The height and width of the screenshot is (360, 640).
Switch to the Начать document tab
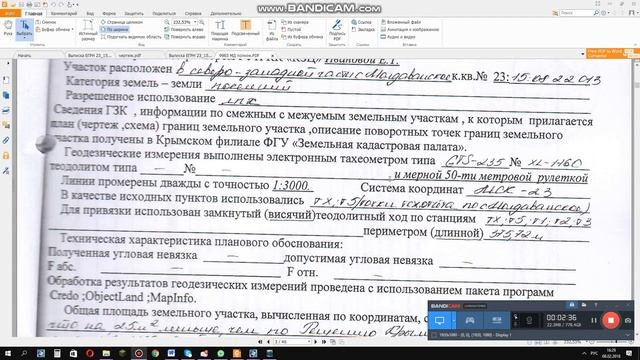(x=24, y=55)
